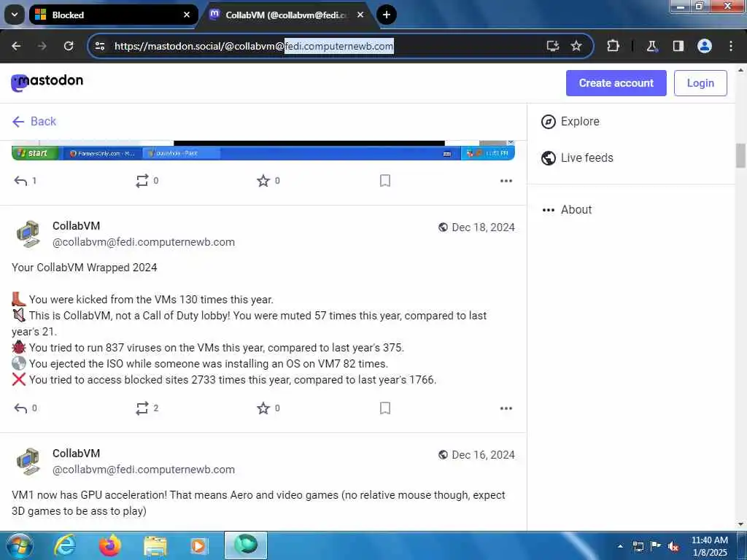Boost the topmost post with 0 boosts
This screenshot has height=560, width=747.
pyautogui.click(x=146, y=181)
